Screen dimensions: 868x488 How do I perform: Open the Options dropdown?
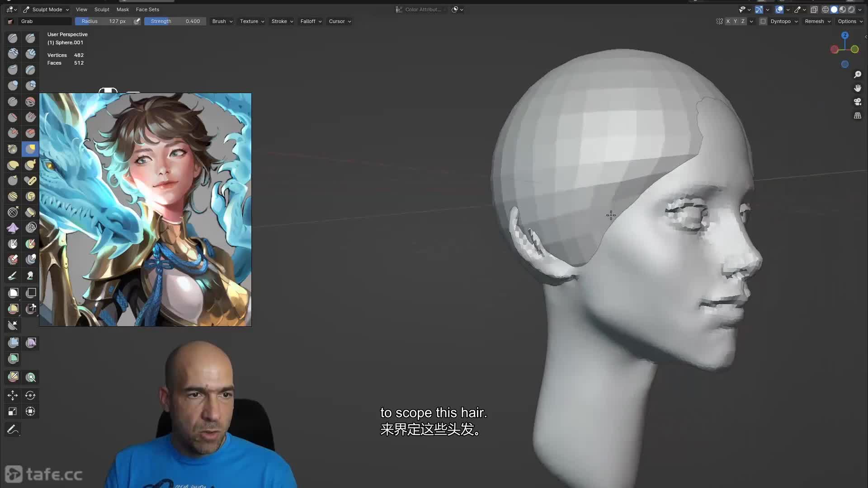(x=850, y=21)
